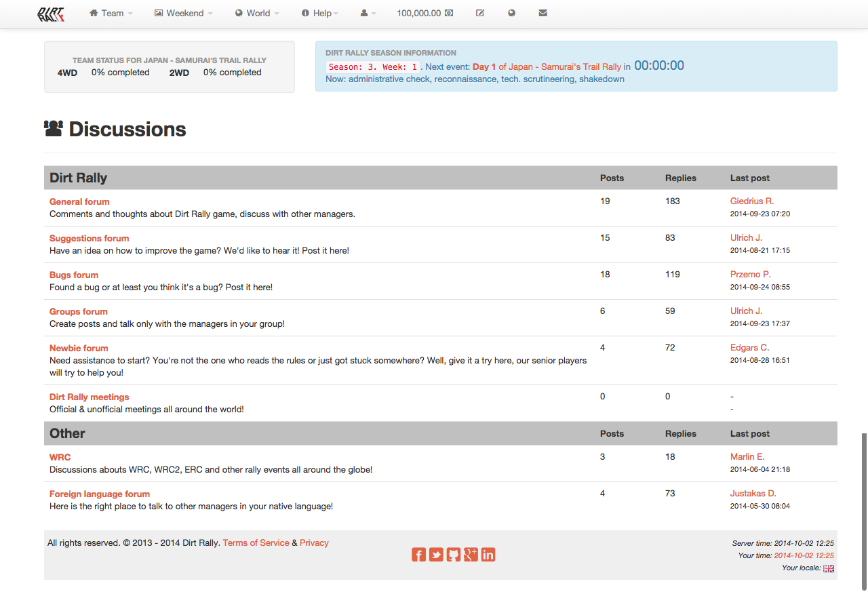Open Giedrius R. last post link

tap(752, 201)
